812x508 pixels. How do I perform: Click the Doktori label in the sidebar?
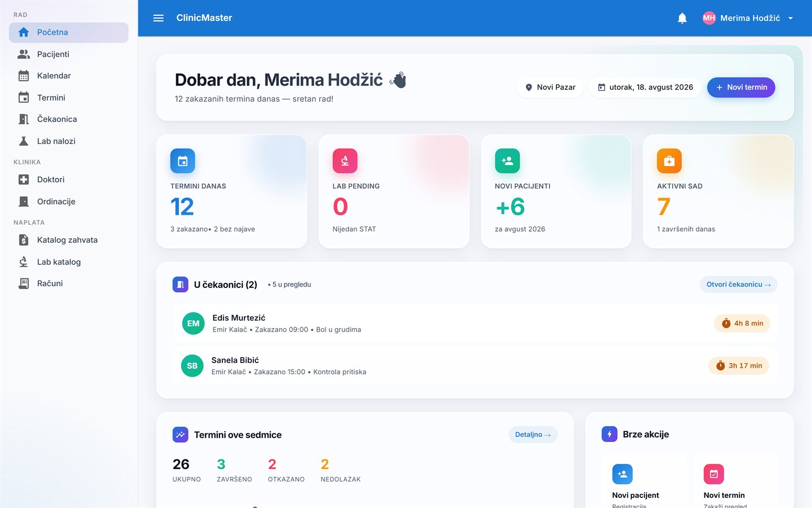[51, 179]
